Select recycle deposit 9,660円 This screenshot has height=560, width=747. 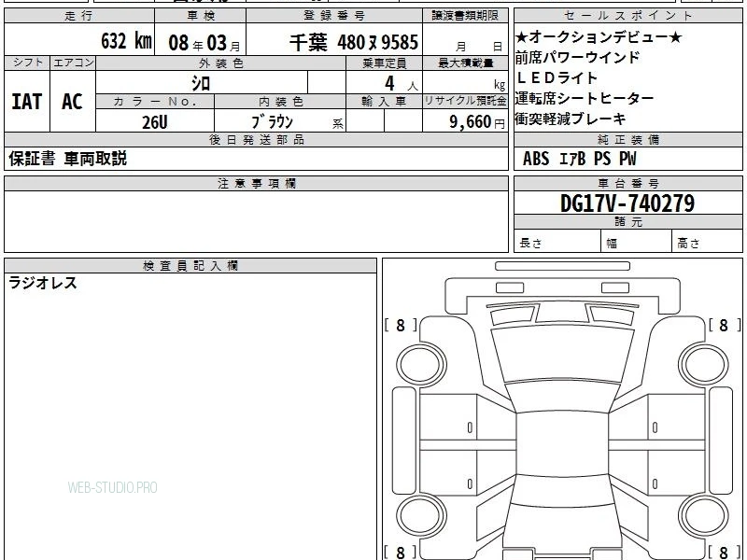(x=477, y=122)
